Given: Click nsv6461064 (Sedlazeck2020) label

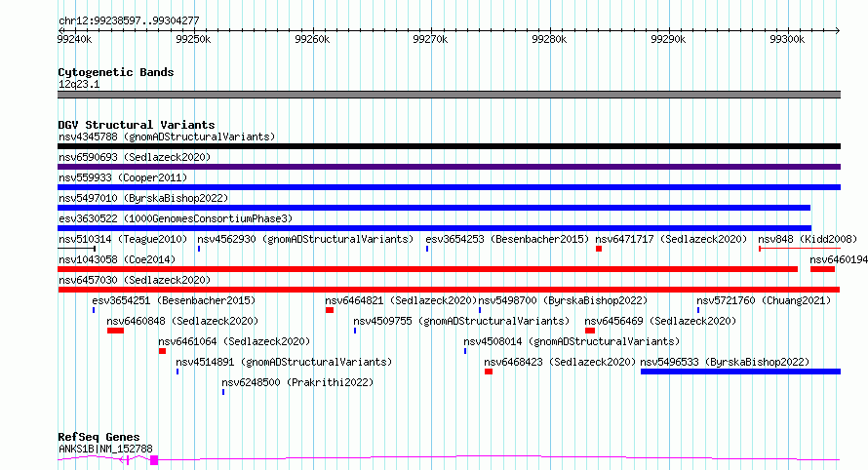Looking at the screenshot, I should 234,341.
